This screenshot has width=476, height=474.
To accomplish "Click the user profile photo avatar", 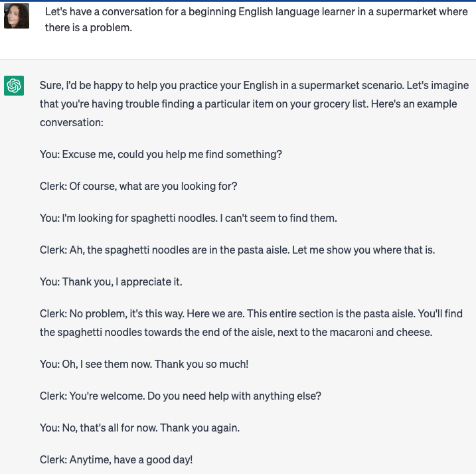I will click(17, 16).
